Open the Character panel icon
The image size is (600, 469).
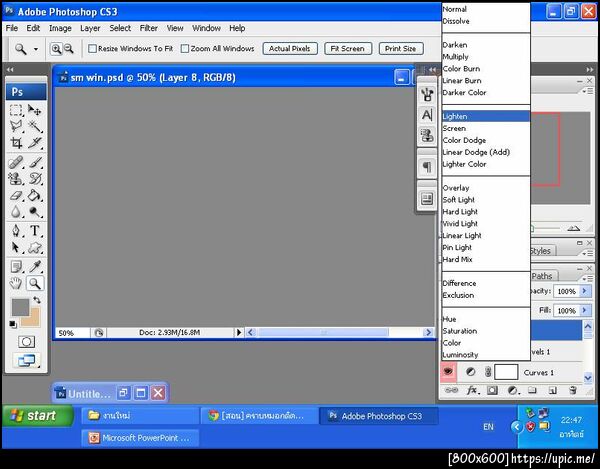[x=427, y=115]
